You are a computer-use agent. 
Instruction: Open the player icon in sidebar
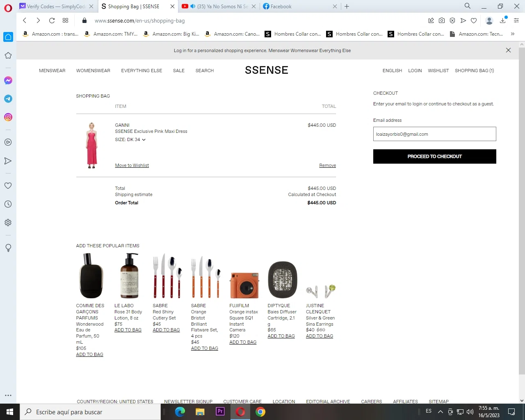[8, 142]
